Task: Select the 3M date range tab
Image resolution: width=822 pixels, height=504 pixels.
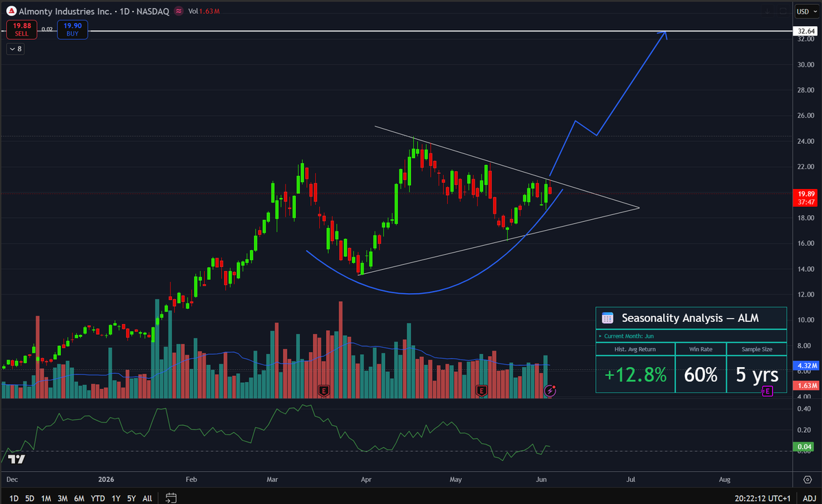Action: click(x=62, y=498)
